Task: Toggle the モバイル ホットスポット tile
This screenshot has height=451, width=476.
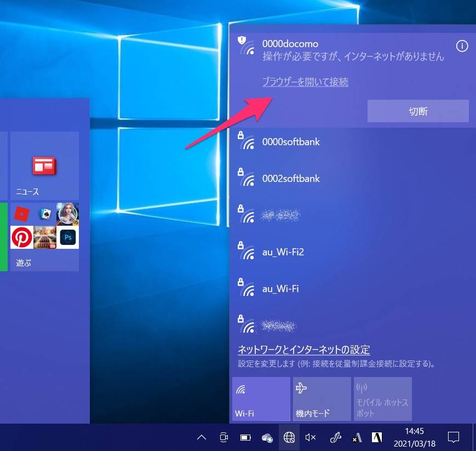Action: [x=382, y=399]
